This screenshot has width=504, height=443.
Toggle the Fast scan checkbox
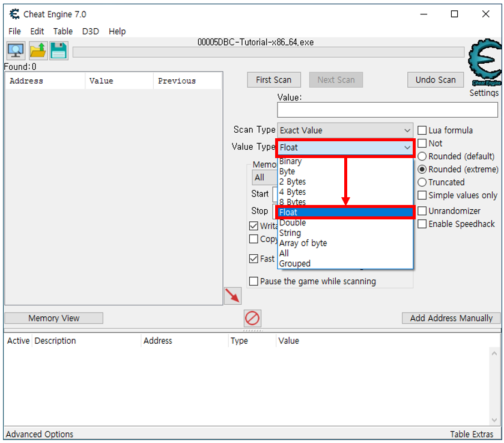point(254,258)
